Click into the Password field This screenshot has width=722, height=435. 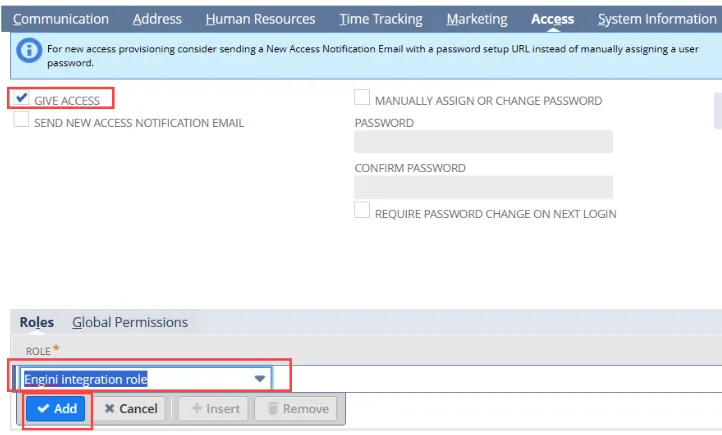pyautogui.click(x=483, y=141)
